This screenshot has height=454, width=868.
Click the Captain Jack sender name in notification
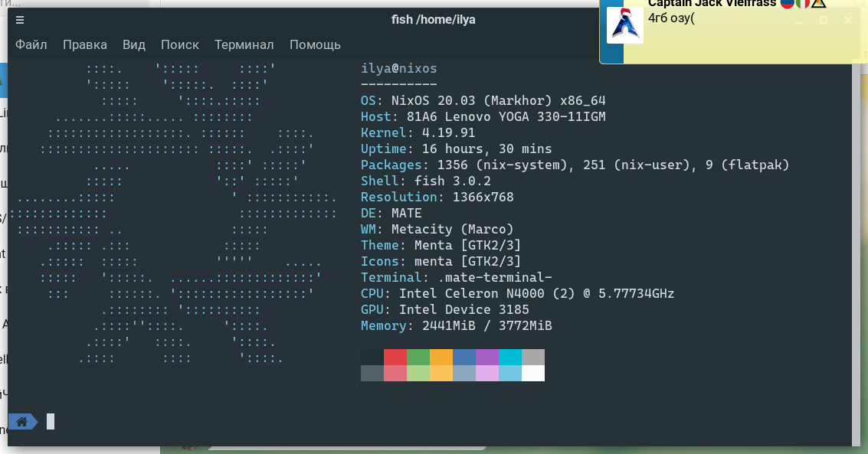coord(712,3)
